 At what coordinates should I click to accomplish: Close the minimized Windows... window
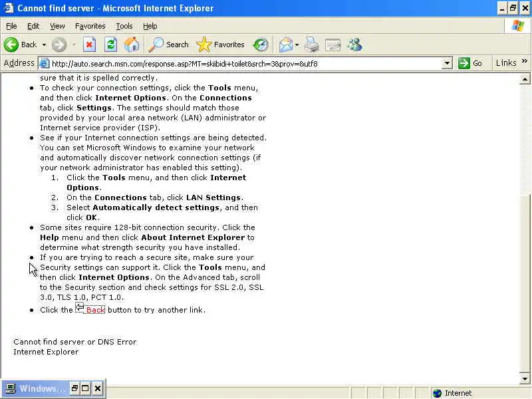tap(98, 388)
